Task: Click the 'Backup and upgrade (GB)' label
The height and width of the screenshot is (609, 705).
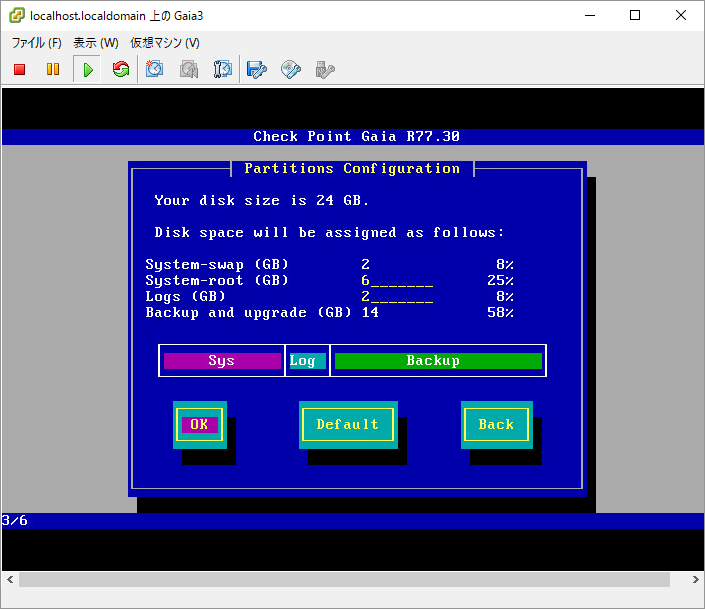Action: 249,313
